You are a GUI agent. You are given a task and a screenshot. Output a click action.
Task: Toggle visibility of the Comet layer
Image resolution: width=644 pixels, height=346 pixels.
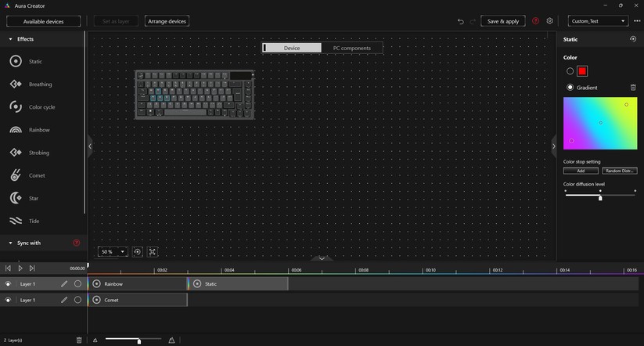[x=8, y=300]
